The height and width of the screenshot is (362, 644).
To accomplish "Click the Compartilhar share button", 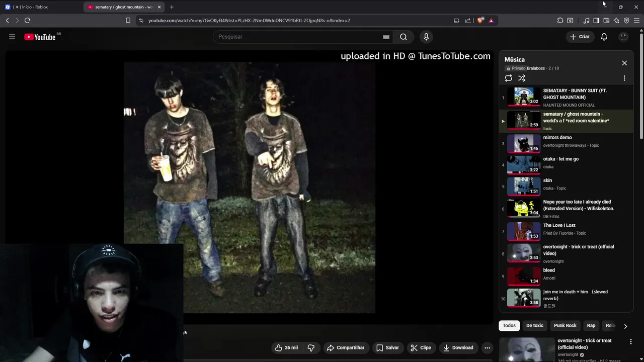I will (345, 347).
